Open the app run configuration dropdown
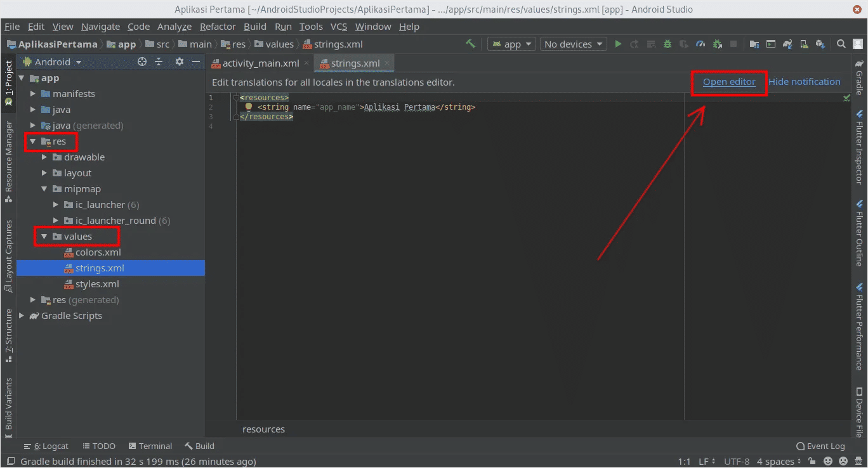The height and width of the screenshot is (468, 868). pyautogui.click(x=512, y=44)
